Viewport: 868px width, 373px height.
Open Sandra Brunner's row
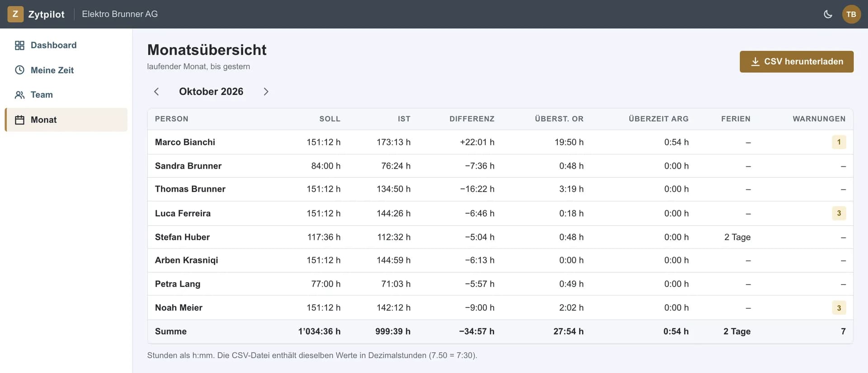coord(500,166)
